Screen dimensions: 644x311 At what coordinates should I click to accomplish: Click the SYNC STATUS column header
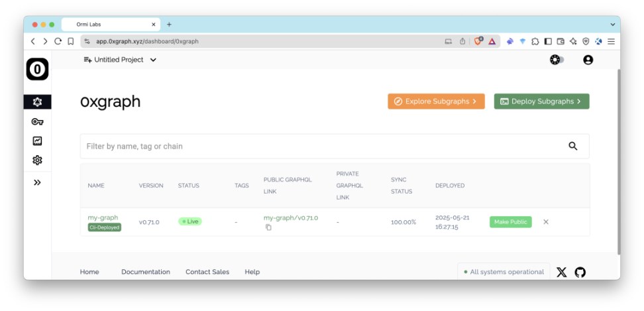tap(402, 186)
